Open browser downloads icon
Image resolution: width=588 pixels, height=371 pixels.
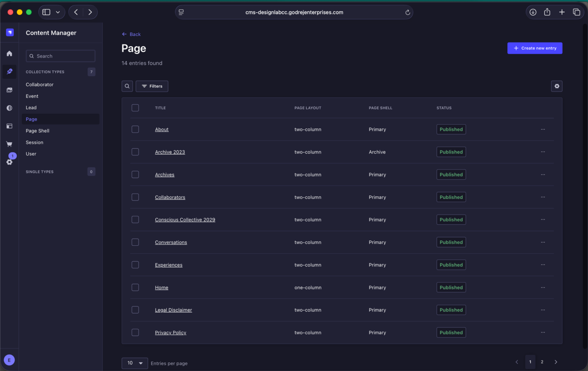533,12
